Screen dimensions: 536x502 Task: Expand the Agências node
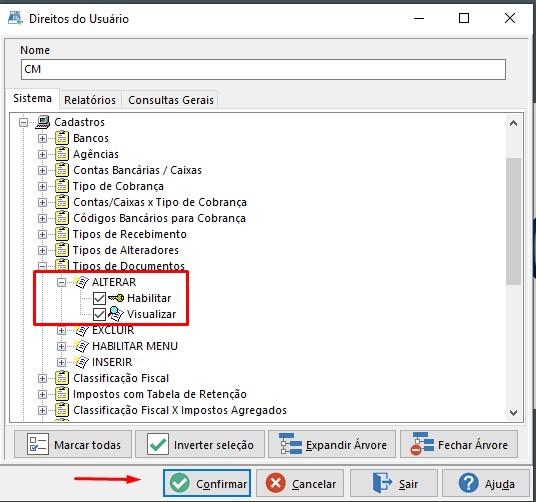(x=42, y=154)
